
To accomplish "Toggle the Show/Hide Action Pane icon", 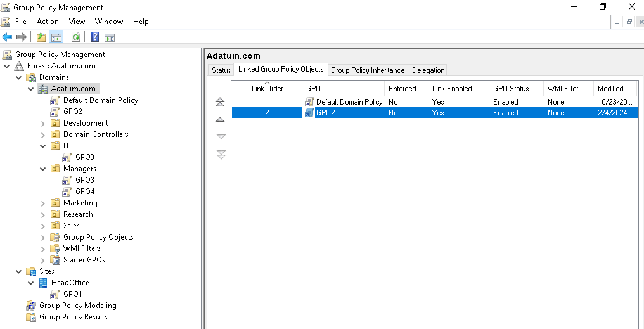I will pyautogui.click(x=110, y=37).
